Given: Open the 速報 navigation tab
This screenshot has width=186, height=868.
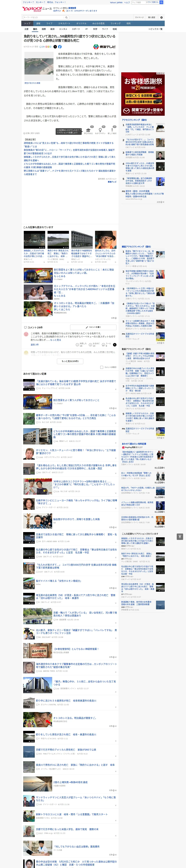Looking at the screenshot, I should [38, 24].
